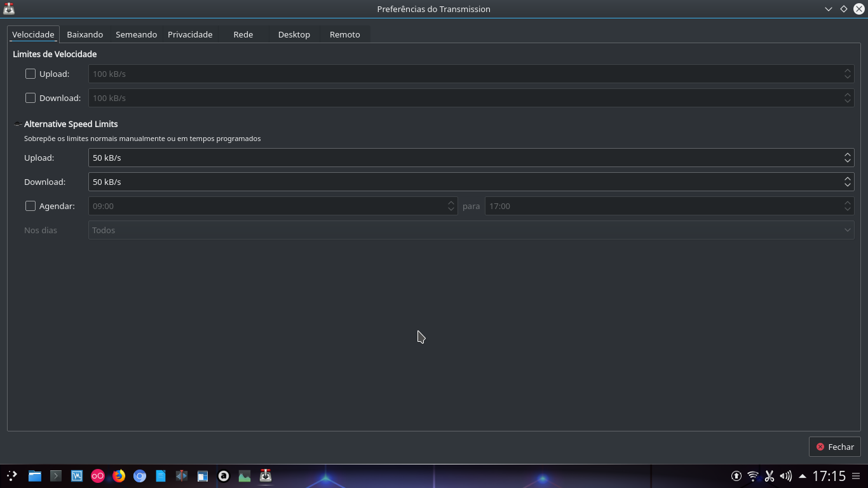This screenshot has height=488, width=868.
Task: Switch to the Privacidade tab
Action: [x=190, y=34]
